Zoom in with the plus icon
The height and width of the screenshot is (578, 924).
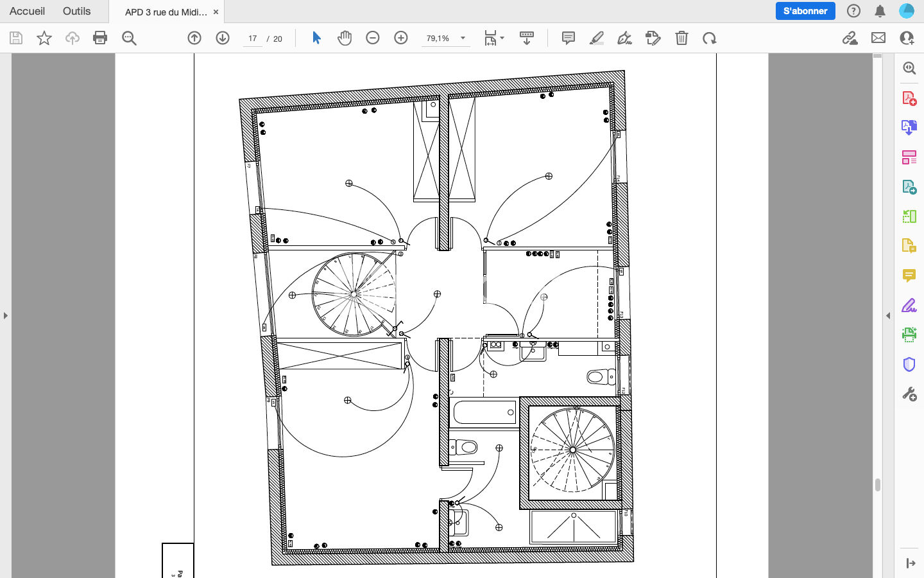coord(401,38)
